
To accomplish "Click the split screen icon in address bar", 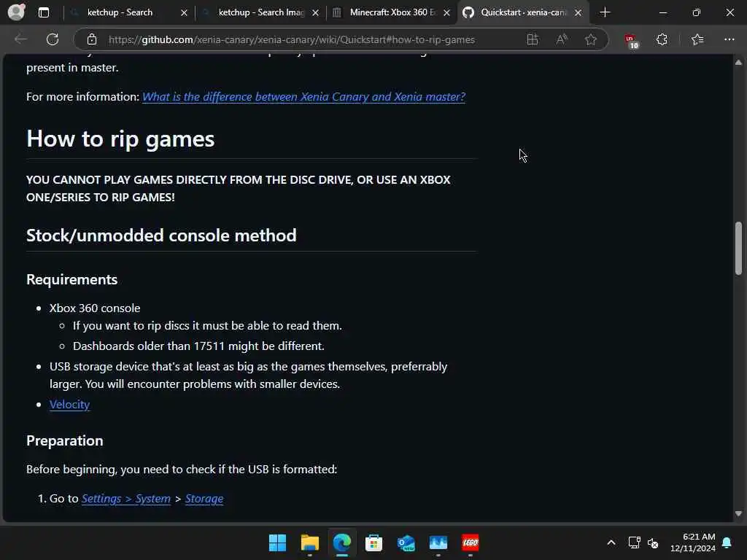I will tap(532, 39).
